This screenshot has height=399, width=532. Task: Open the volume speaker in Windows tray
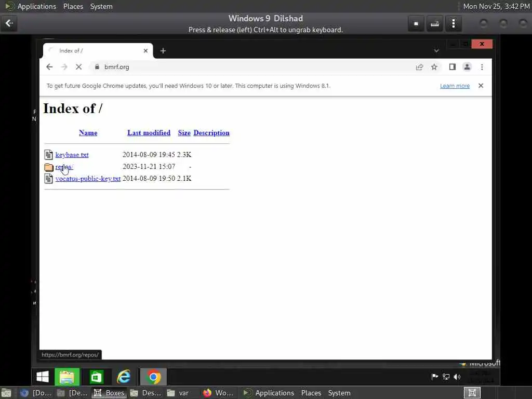[457, 377]
